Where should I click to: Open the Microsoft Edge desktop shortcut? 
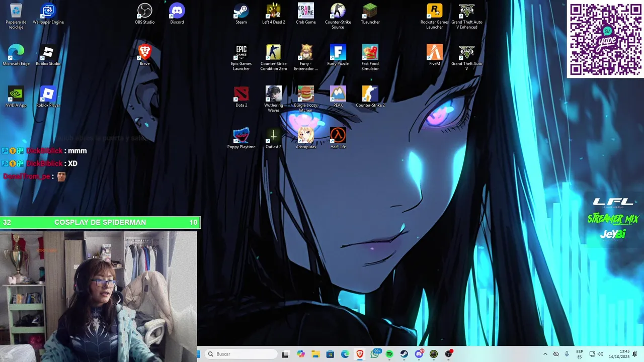click(x=16, y=55)
